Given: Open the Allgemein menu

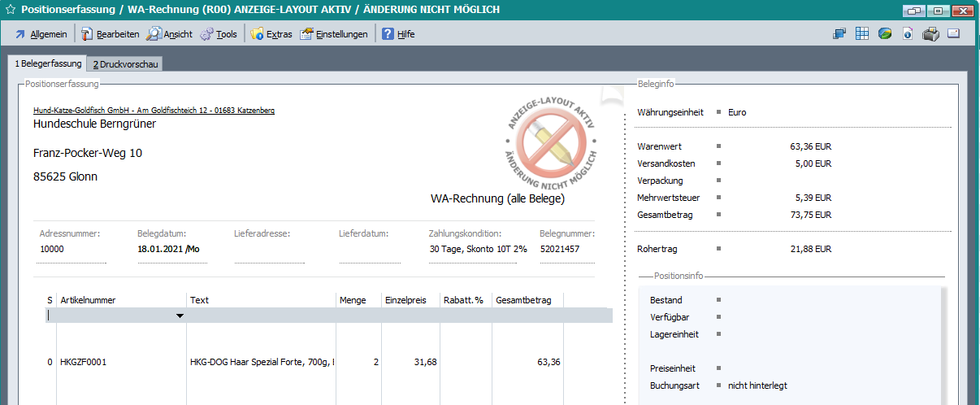Looking at the screenshot, I should coord(41,34).
